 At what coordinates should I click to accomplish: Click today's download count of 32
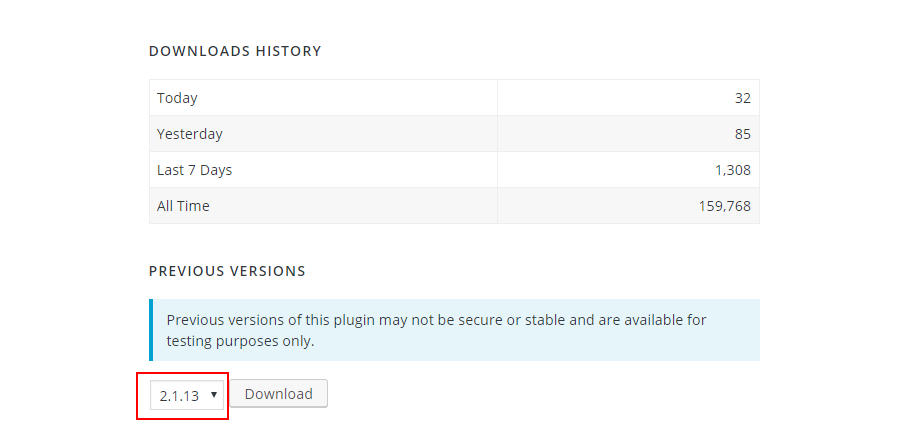[741, 98]
